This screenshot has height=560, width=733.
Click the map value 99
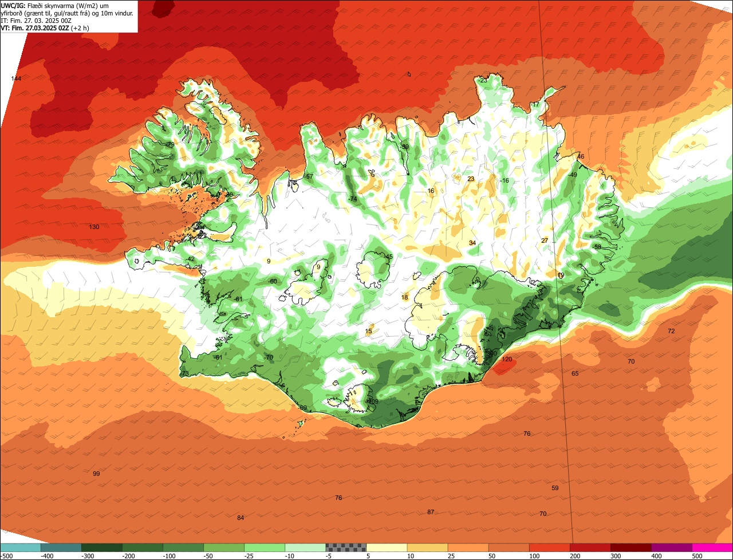[x=96, y=474]
